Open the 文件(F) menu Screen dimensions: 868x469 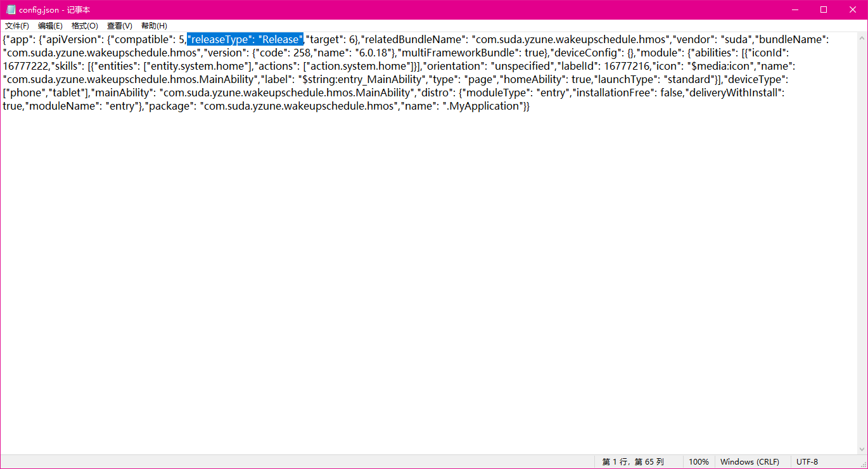click(17, 26)
